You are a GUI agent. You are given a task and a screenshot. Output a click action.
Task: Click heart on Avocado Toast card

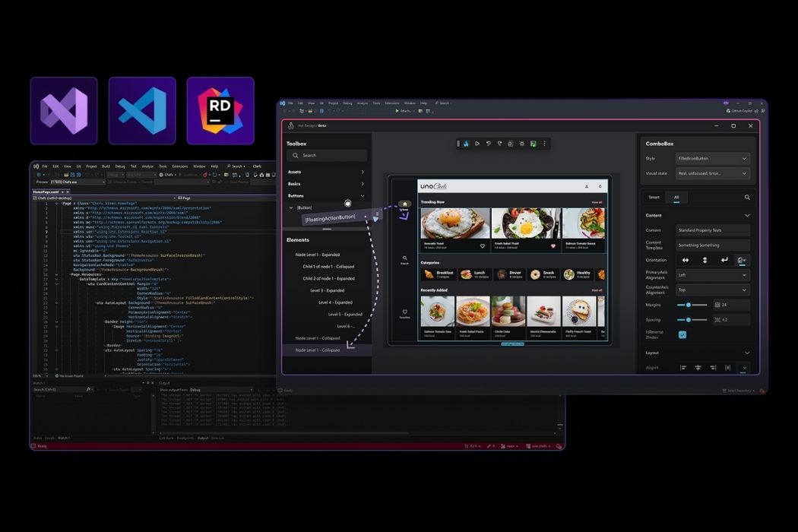[x=482, y=246]
